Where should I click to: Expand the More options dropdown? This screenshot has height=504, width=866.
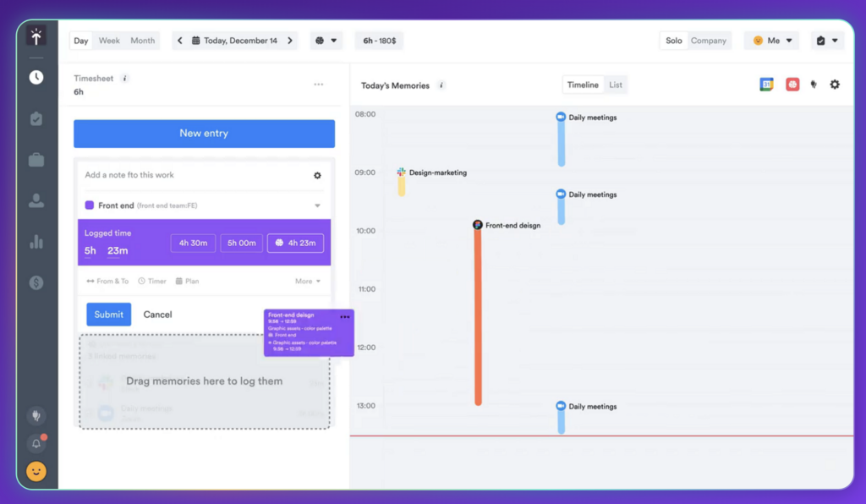[x=308, y=282]
